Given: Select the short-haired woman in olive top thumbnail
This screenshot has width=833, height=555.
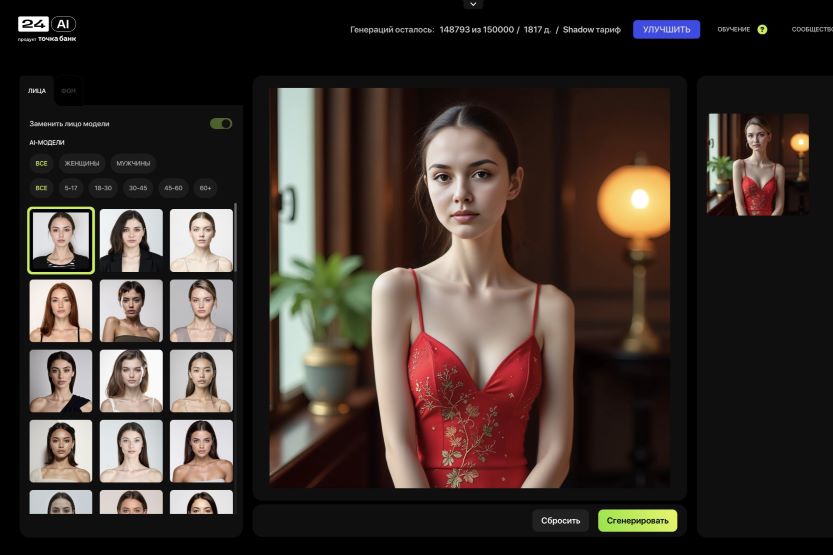Looking at the screenshot, I should tap(131, 311).
